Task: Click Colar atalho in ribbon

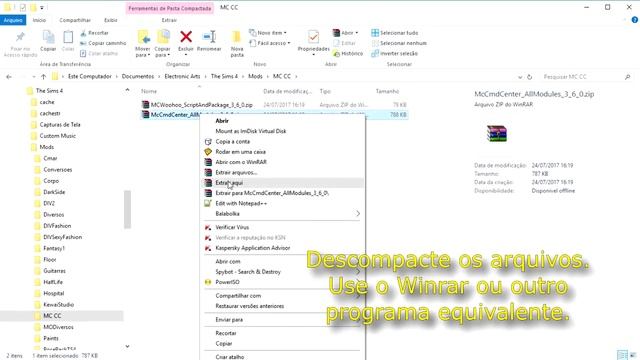Action: (x=99, y=53)
